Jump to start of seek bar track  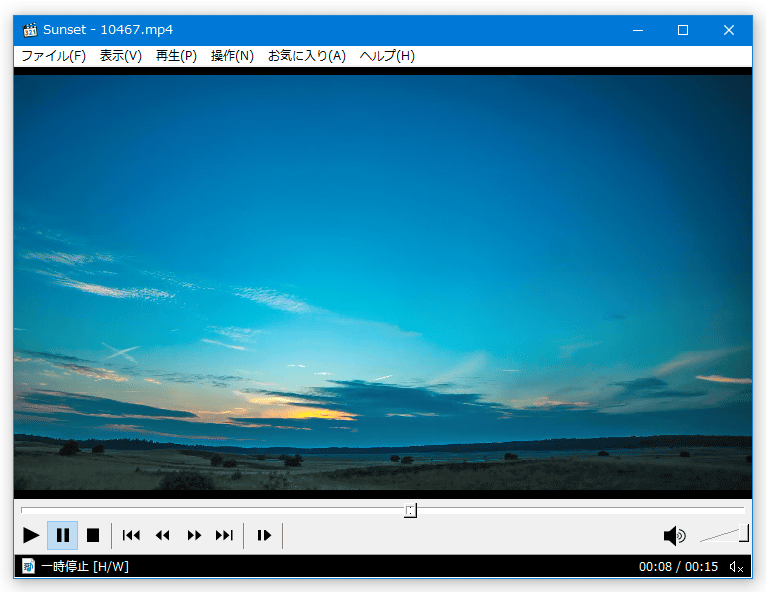(x=23, y=509)
